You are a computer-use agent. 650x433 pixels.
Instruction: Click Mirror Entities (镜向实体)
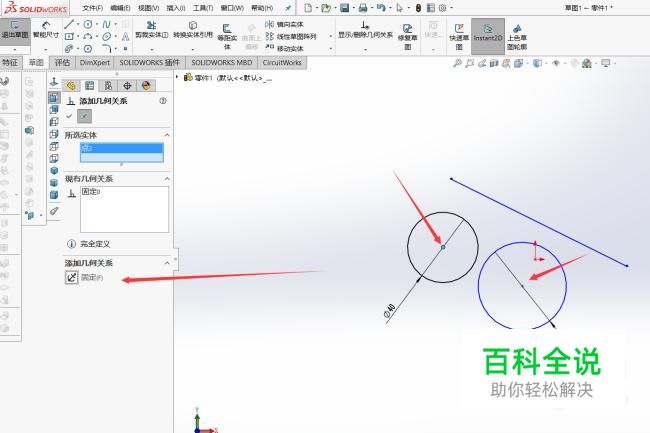pyautogui.click(x=285, y=24)
